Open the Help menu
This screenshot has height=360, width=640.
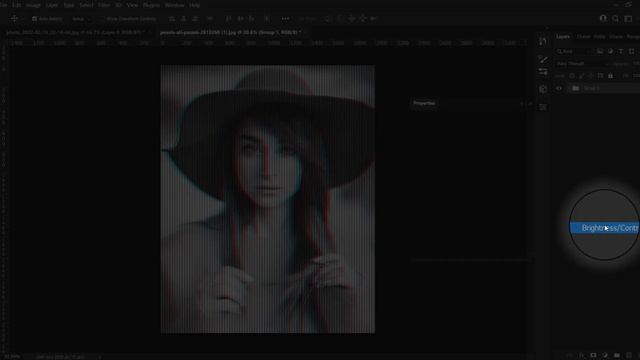click(x=194, y=5)
